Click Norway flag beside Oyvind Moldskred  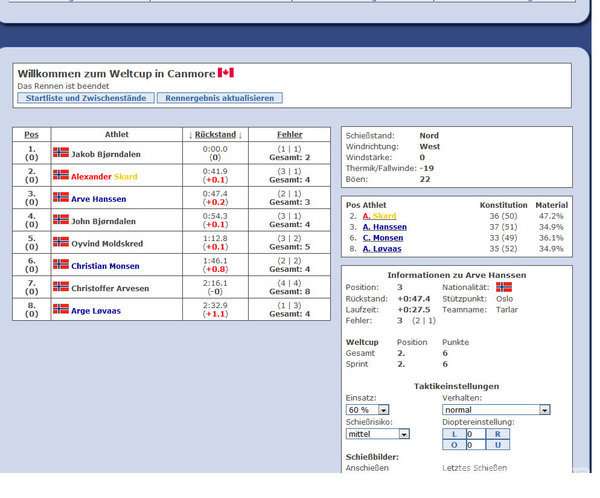(61, 242)
